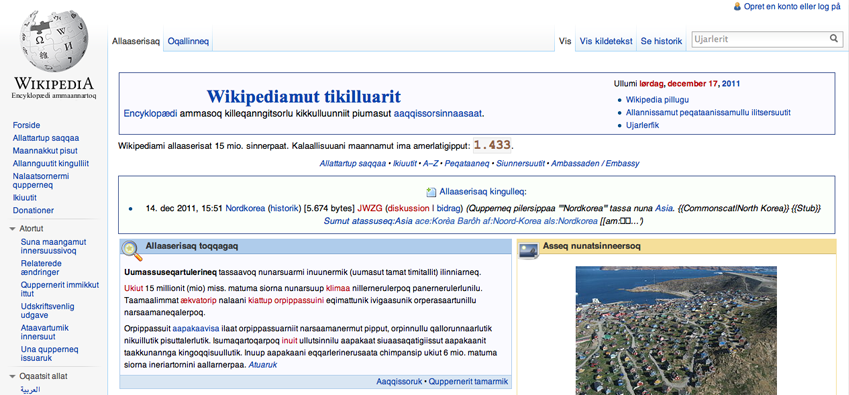Open the diskussion link for JWZG

click(408, 208)
